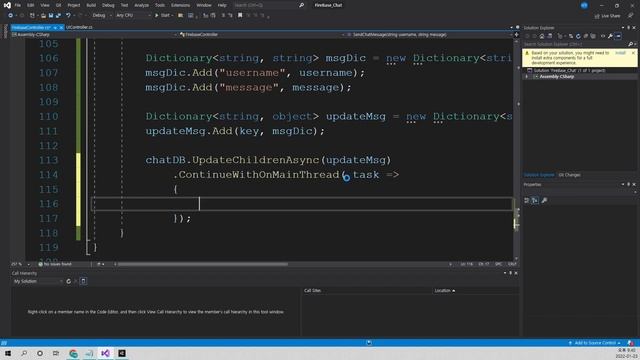Open the Git menu
This screenshot has height=360, width=640.
(x=58, y=5)
